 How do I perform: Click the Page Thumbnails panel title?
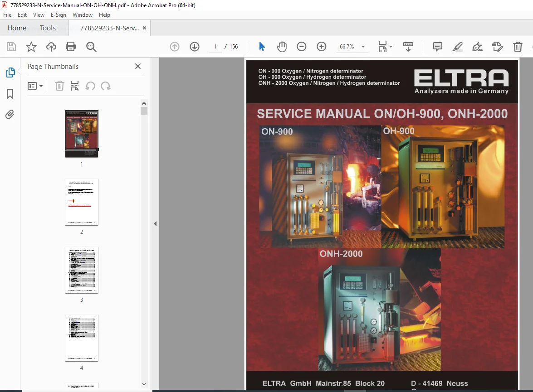pos(53,67)
